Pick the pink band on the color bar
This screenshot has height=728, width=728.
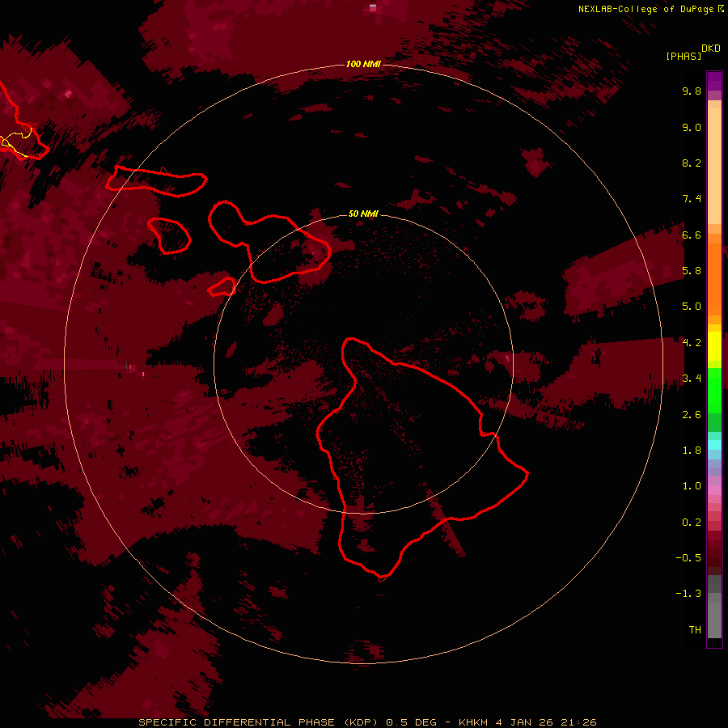(x=714, y=490)
